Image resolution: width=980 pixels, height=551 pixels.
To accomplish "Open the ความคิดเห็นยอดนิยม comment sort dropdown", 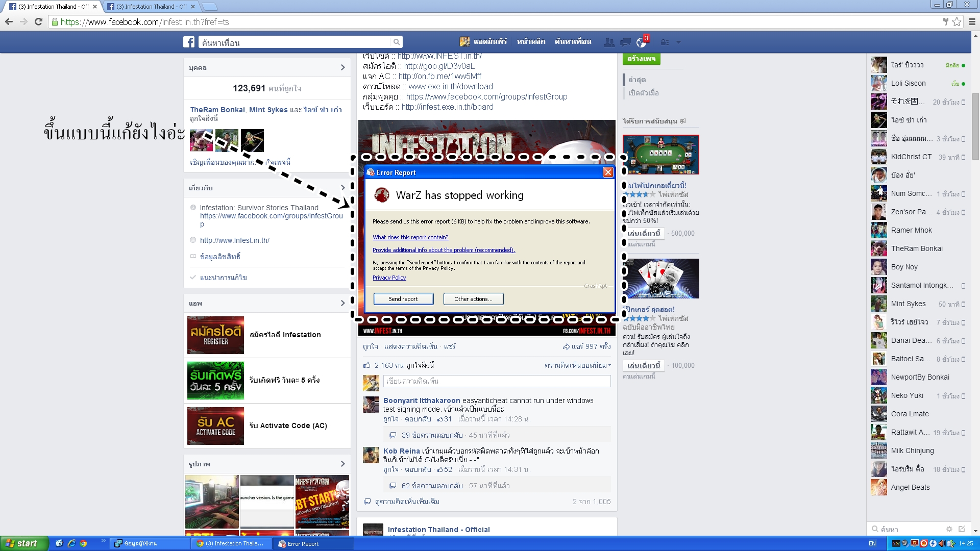I will [577, 365].
